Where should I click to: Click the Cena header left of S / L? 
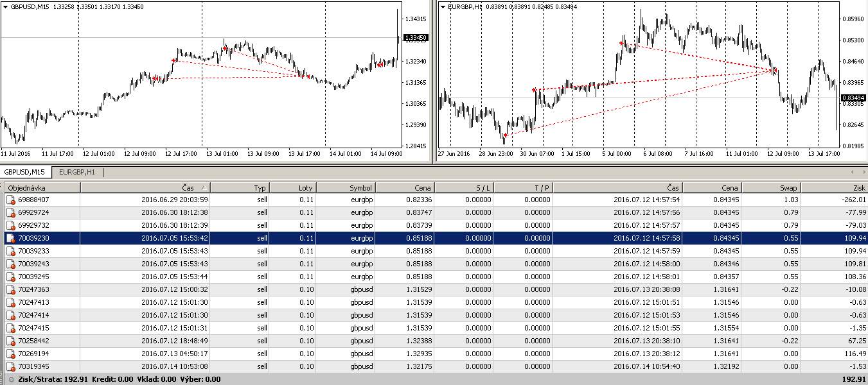tap(405, 187)
